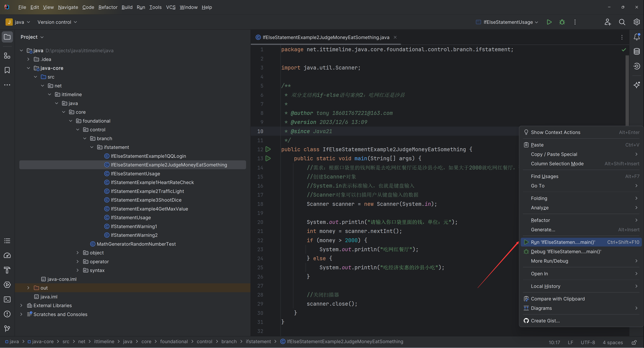Open the Structure tool window icon
644x348 pixels.
pyautogui.click(x=7, y=56)
